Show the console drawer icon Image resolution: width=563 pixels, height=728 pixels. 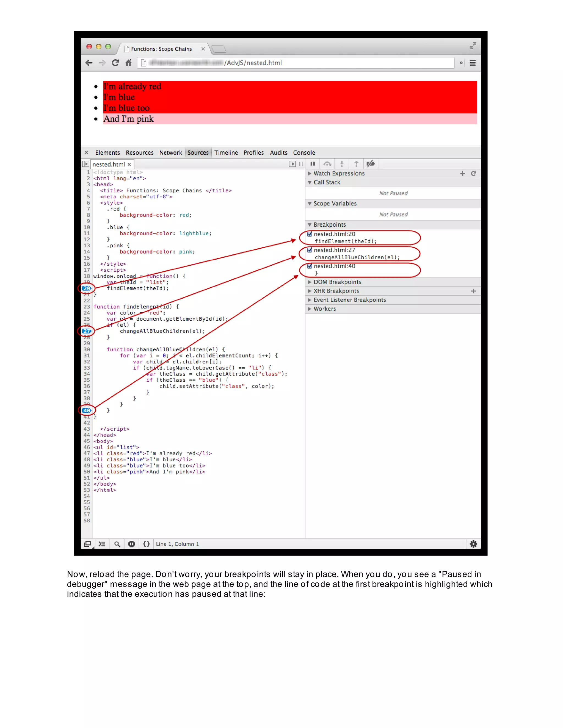point(102,544)
